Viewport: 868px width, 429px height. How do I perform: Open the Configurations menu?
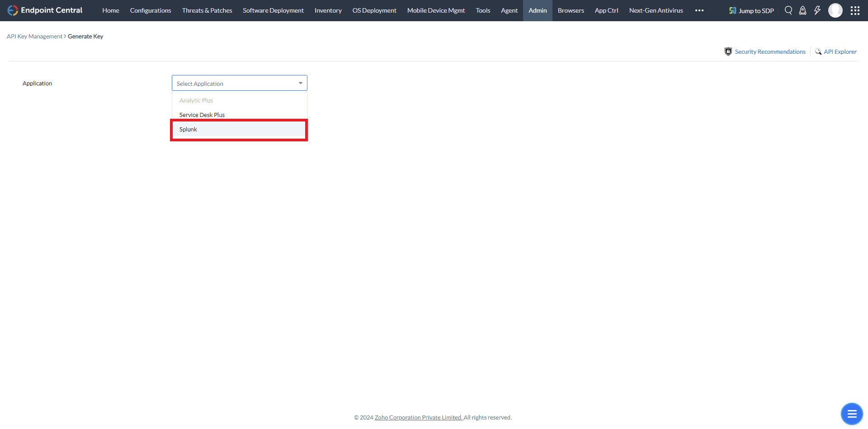point(151,10)
